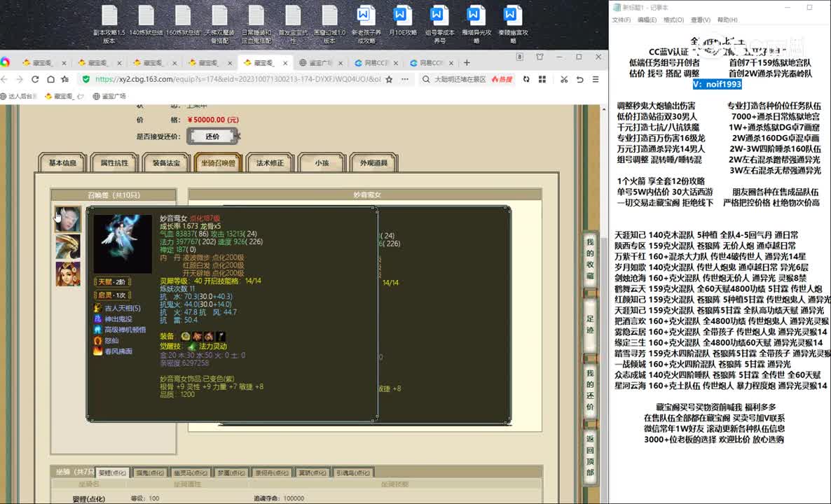Click the green security shield in address bar
Image resolution: width=831 pixels, height=504 pixels.
pyautogui.click(x=86, y=79)
